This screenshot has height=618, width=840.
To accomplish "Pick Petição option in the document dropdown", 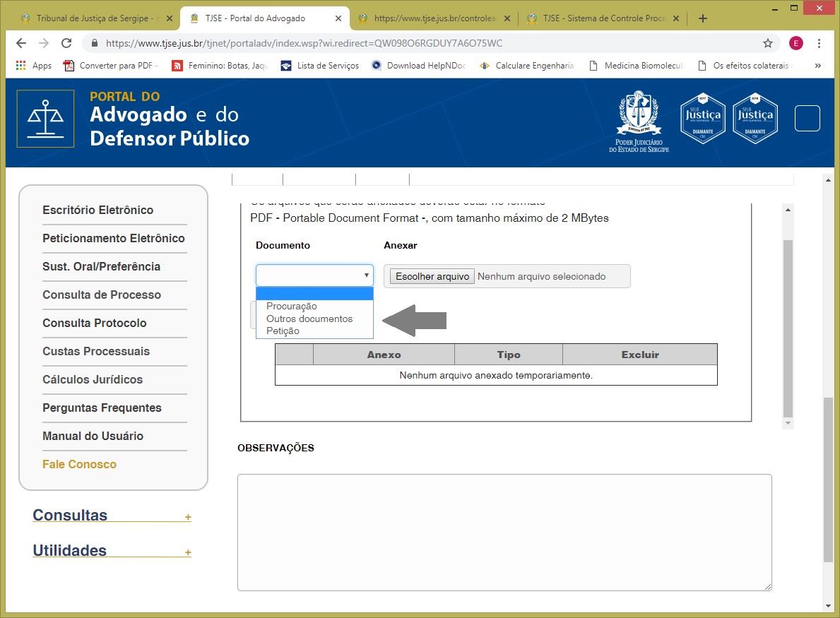I will pos(283,331).
